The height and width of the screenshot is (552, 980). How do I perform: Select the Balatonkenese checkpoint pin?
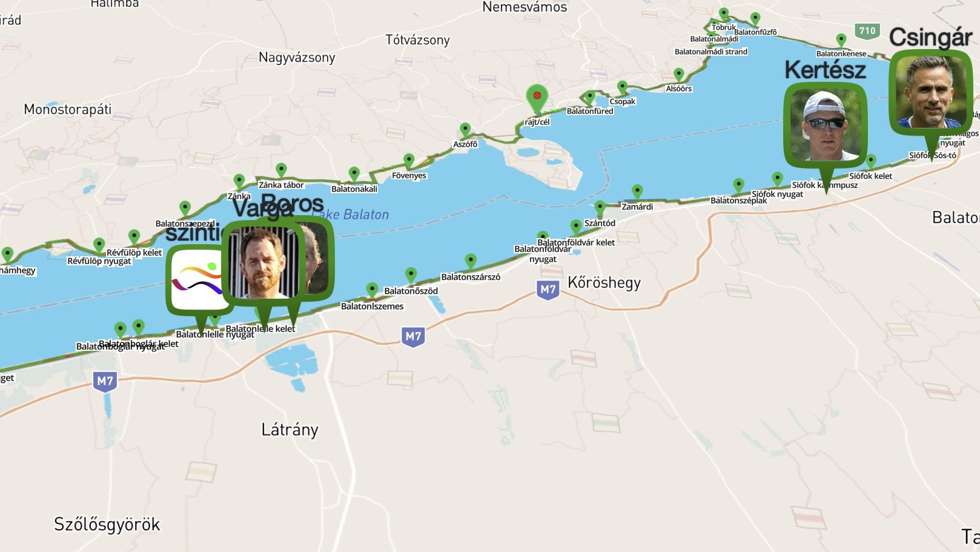841,41
